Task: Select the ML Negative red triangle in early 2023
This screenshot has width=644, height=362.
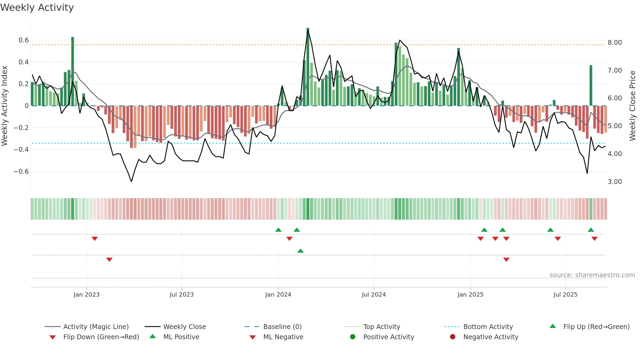Action: tap(109, 259)
